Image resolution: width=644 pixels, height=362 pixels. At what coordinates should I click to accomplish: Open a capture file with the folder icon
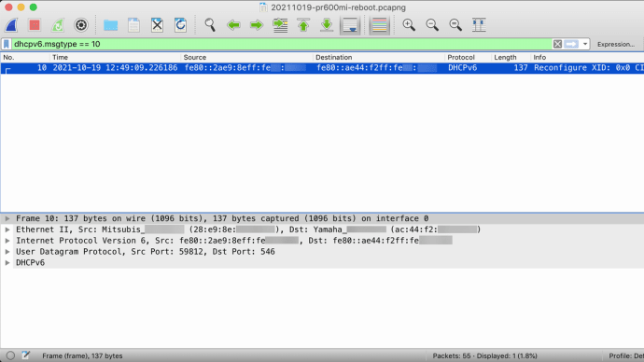(110, 25)
